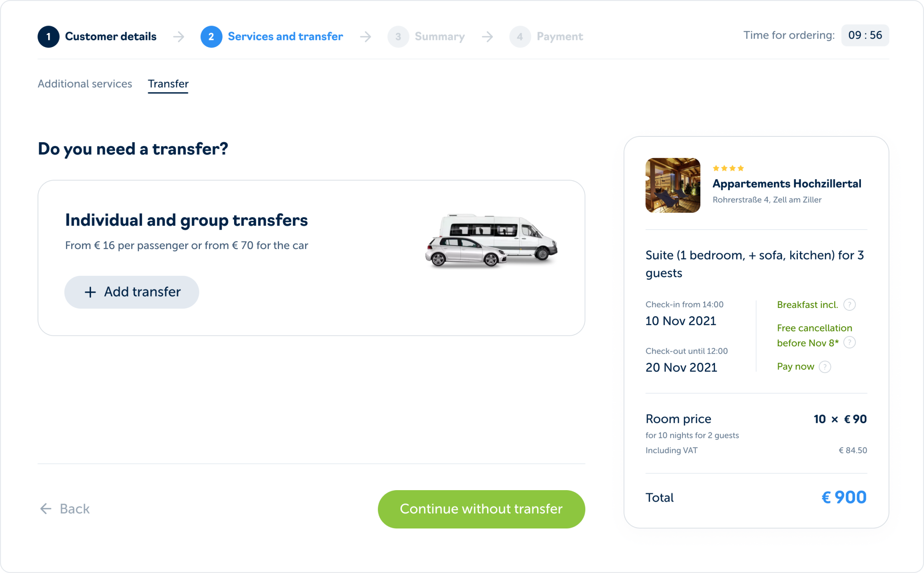The height and width of the screenshot is (573, 924).
Task: Click the Pay now help icon
Action: [825, 367]
